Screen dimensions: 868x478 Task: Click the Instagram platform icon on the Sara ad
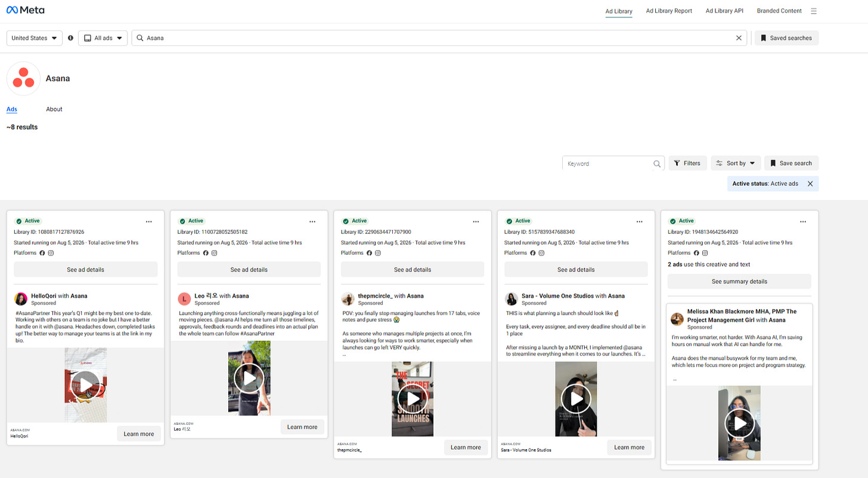[x=541, y=253]
